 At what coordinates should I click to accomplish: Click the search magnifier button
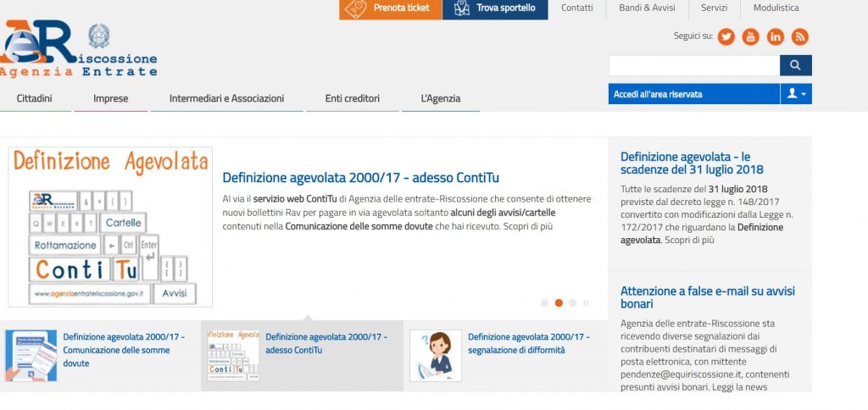[795, 65]
